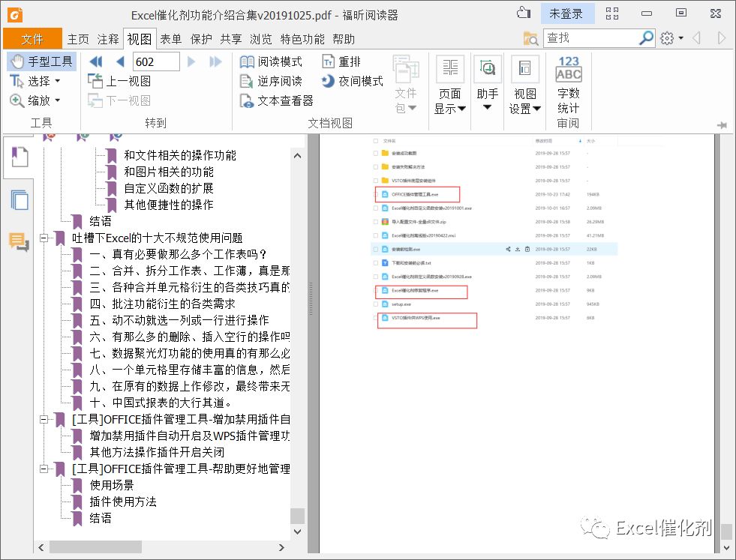Open bookmark 四、批注功能衍生的各类需求
Viewport: 736px width, 560px height.
162,304
